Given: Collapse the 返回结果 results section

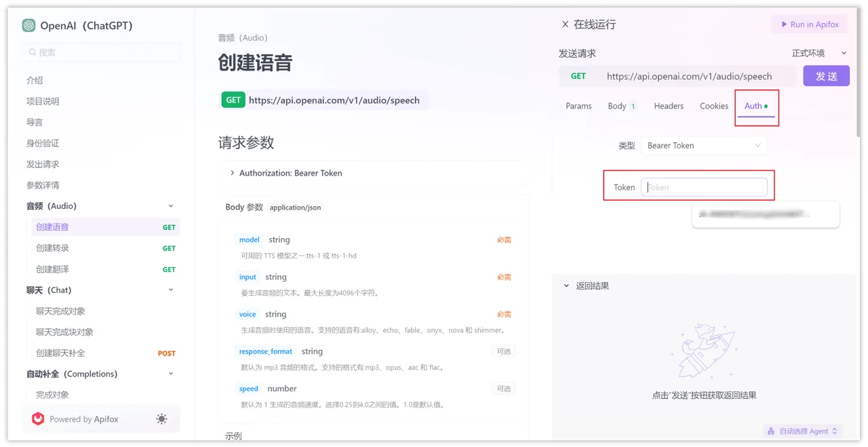Looking at the screenshot, I should [x=566, y=285].
